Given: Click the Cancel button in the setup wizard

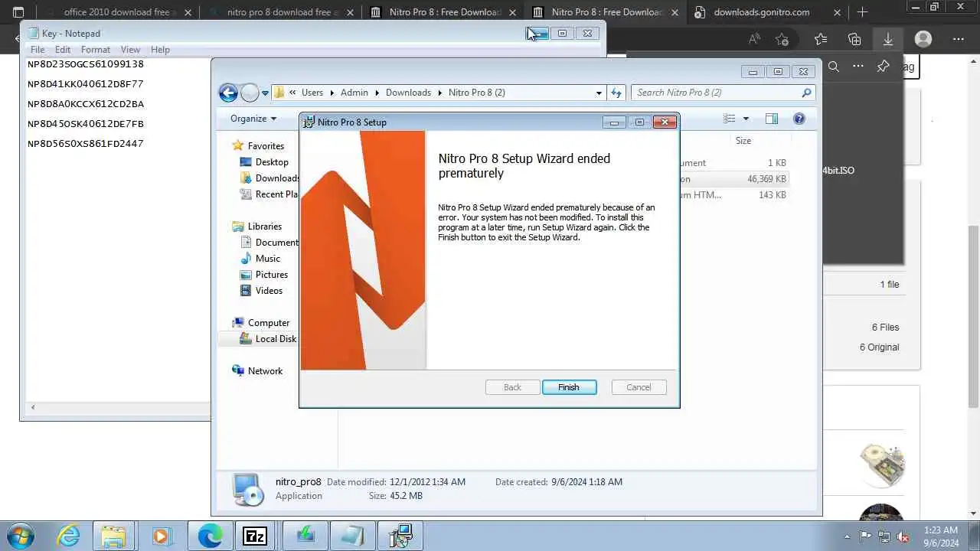Looking at the screenshot, I should coord(639,387).
